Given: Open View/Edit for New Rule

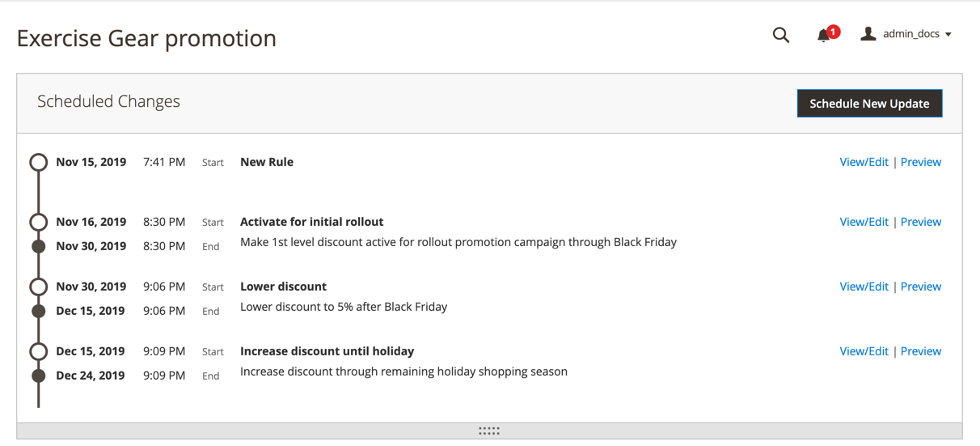Looking at the screenshot, I should pos(864,162).
